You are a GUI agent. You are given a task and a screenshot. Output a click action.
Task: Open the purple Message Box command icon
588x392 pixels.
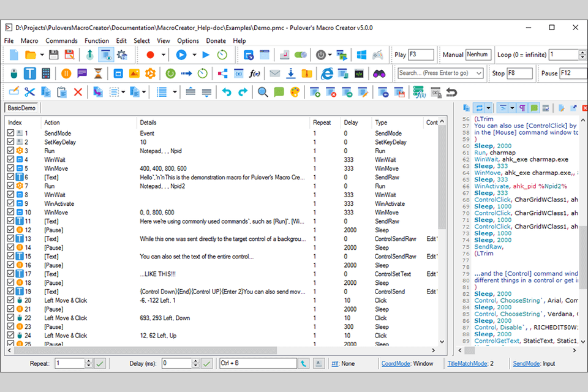tap(82, 73)
